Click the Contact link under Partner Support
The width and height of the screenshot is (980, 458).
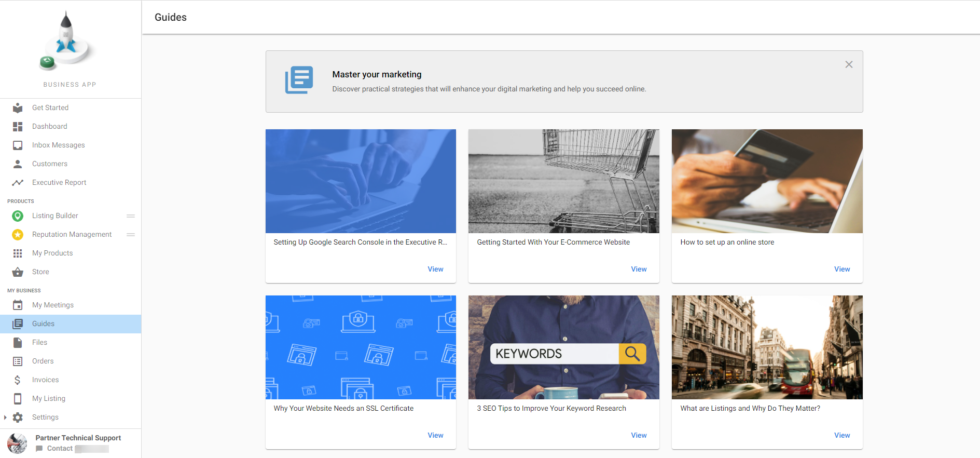tap(60, 448)
